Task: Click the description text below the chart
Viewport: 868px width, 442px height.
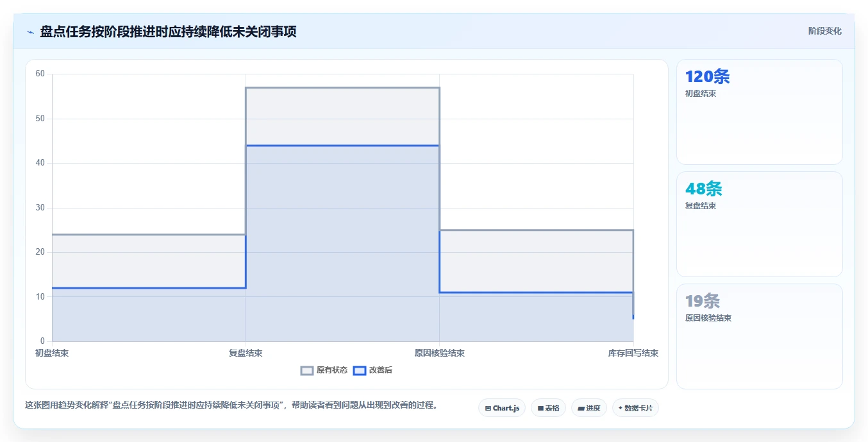Action: pyautogui.click(x=231, y=405)
